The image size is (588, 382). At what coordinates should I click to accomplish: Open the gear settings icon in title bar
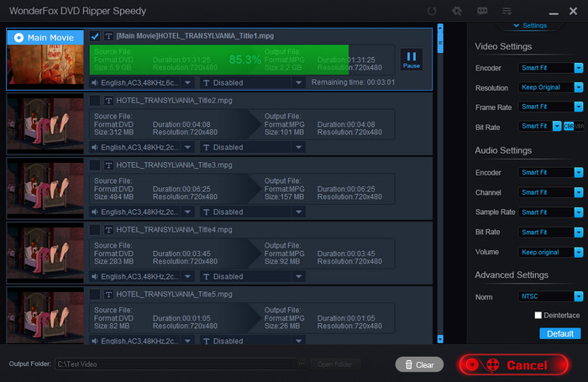[457, 11]
